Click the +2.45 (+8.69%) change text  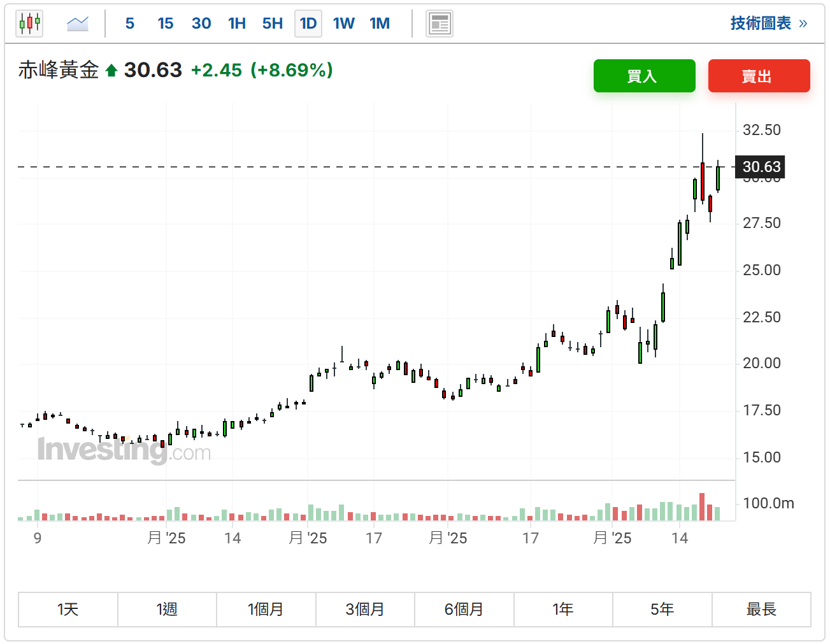[x=262, y=70]
